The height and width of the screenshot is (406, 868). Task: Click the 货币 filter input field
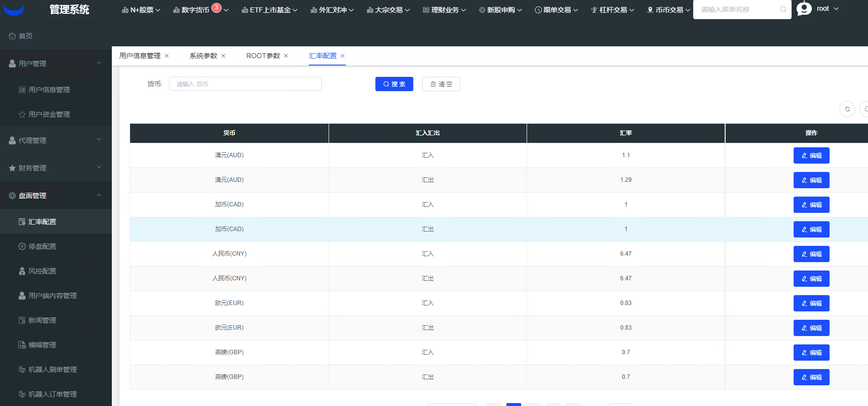point(245,84)
